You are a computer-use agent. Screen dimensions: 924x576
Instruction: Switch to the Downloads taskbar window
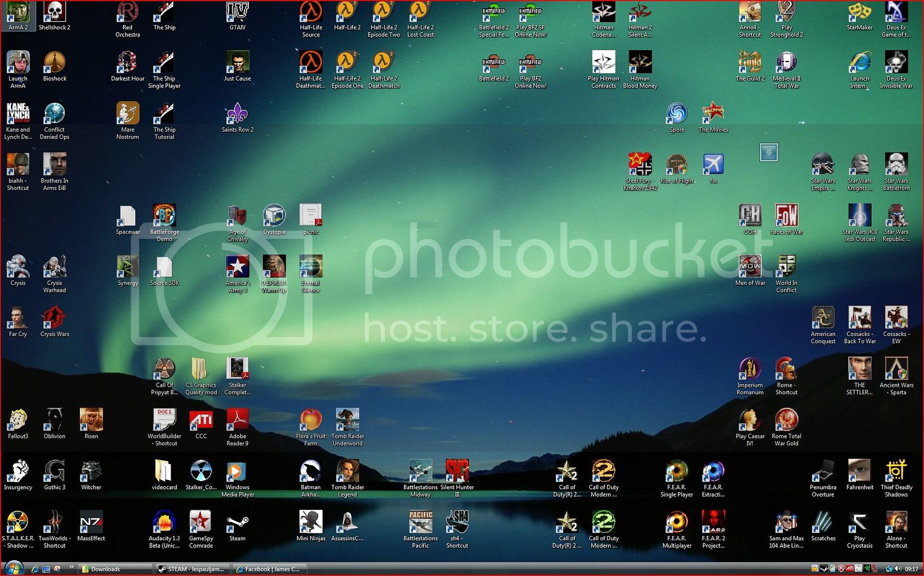pos(116,569)
